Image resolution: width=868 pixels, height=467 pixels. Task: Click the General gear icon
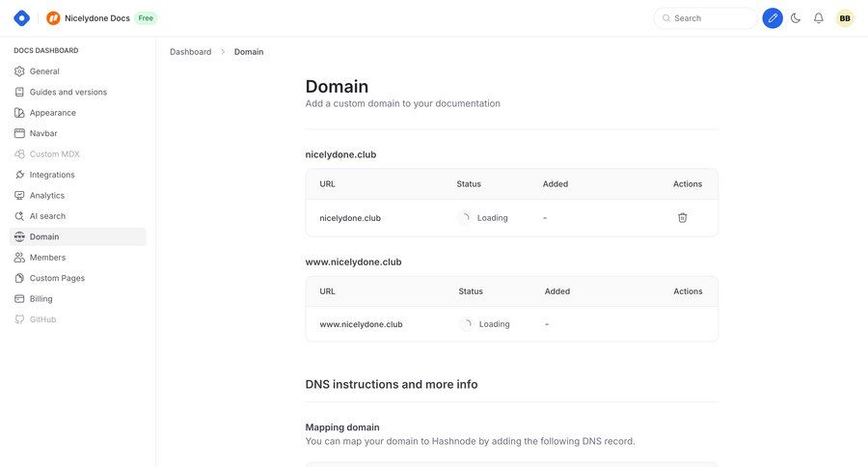click(19, 71)
